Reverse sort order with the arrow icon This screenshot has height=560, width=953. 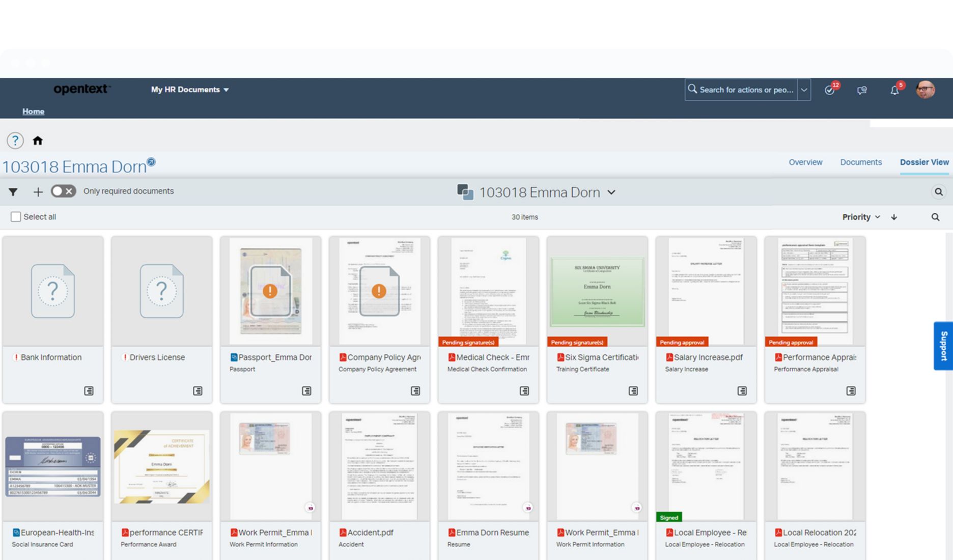click(x=894, y=217)
